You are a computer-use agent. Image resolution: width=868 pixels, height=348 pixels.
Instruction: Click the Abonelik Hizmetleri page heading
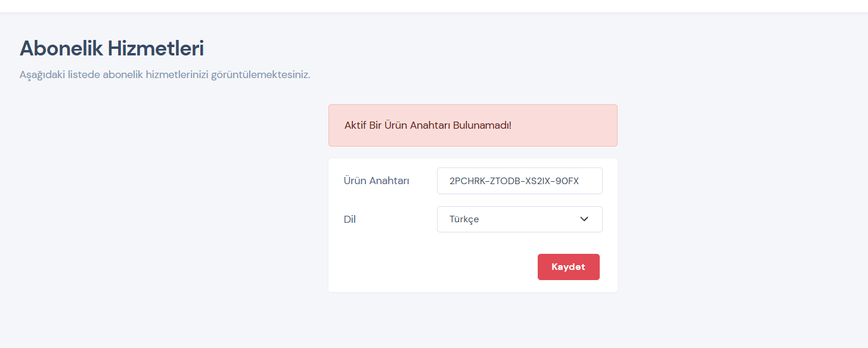[112, 49]
